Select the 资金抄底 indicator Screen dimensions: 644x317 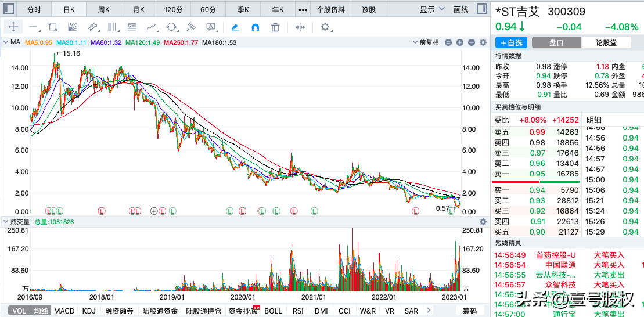click(x=243, y=311)
